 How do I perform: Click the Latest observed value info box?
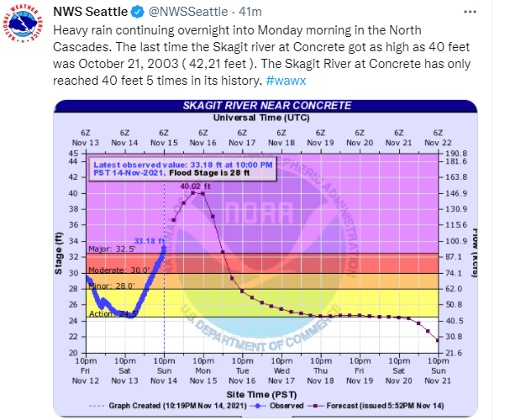[x=183, y=169]
